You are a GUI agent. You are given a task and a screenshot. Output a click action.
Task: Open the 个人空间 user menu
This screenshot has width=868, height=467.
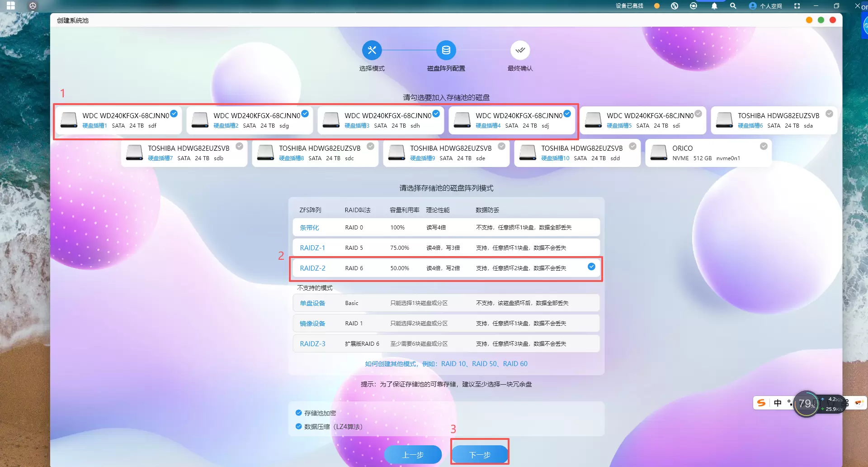point(766,6)
